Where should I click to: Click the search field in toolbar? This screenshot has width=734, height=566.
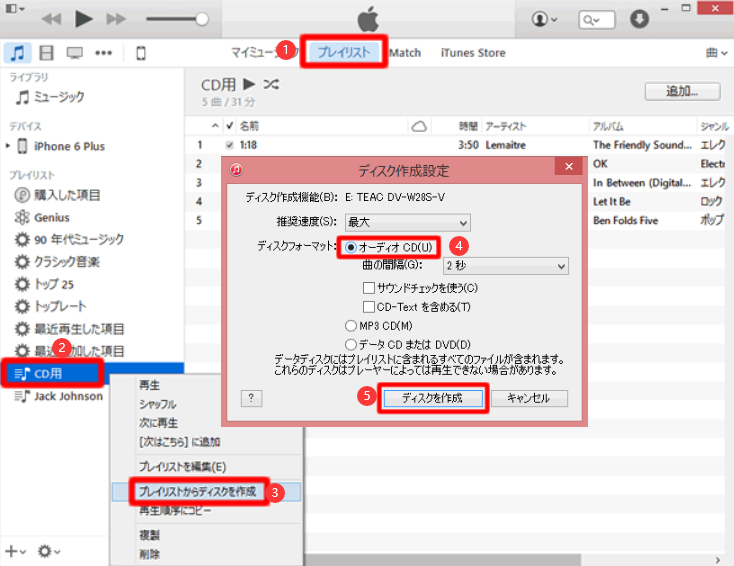(596, 20)
